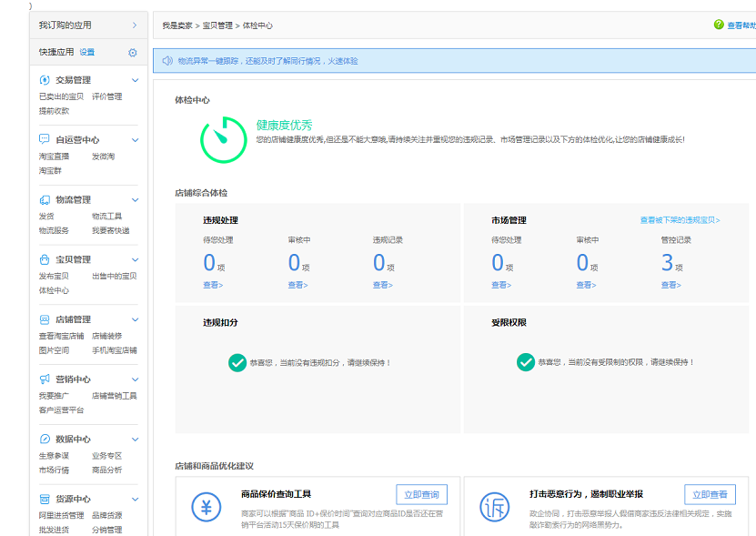
Task: Collapse the 物流管理 section chevron
Action: [x=136, y=199]
